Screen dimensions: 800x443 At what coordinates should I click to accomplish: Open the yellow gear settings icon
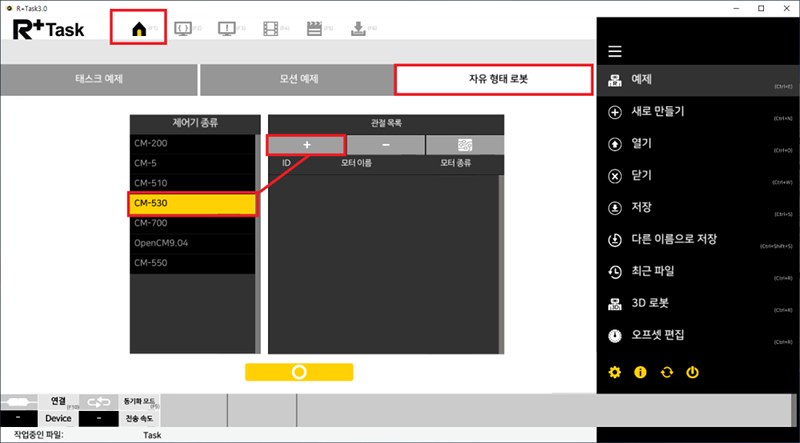[x=615, y=372]
